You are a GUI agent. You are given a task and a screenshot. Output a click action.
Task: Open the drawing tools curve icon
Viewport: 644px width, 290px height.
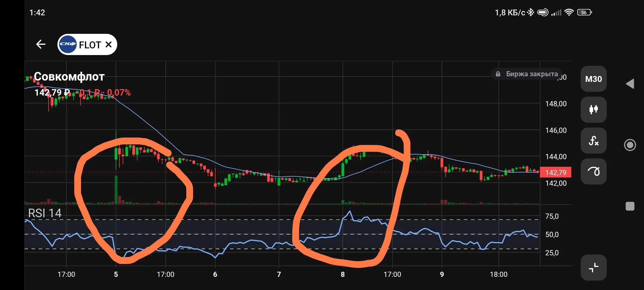(594, 171)
